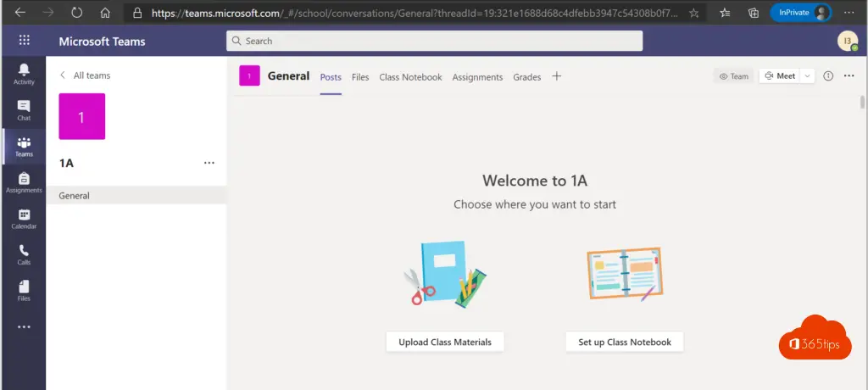
Task: Show more apps ellipsis in left rail
Action: click(24, 327)
